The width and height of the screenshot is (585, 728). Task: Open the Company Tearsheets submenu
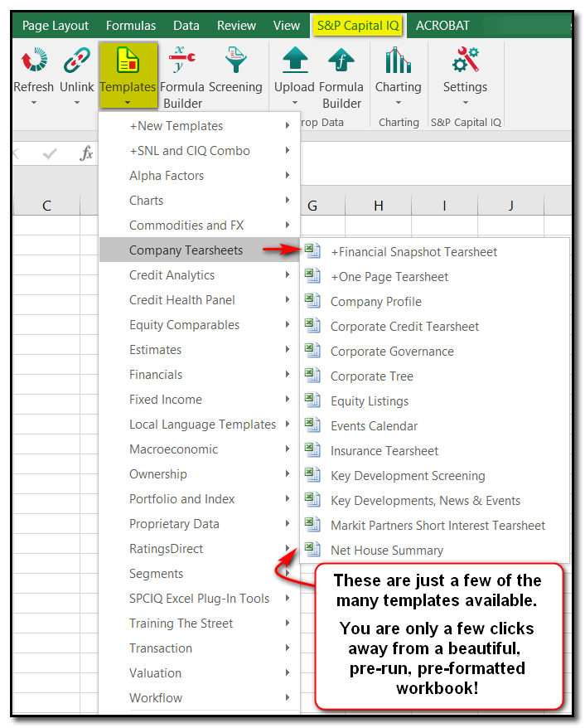tap(200, 250)
